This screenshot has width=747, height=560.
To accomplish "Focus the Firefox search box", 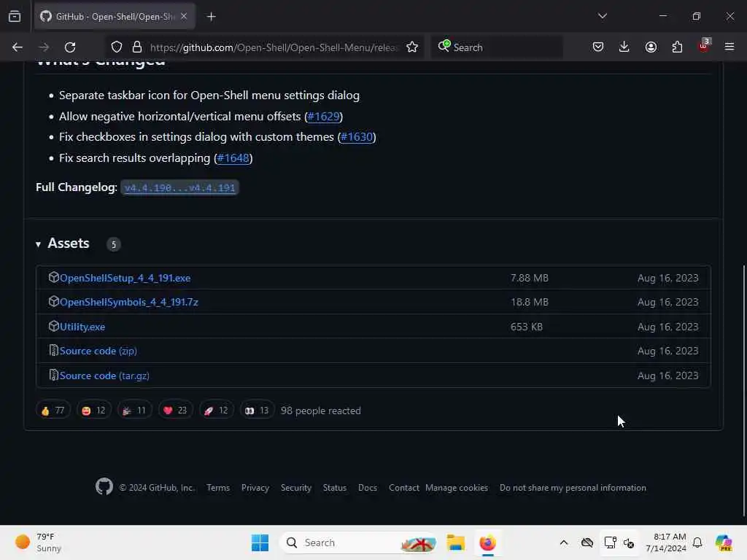I will point(497,47).
